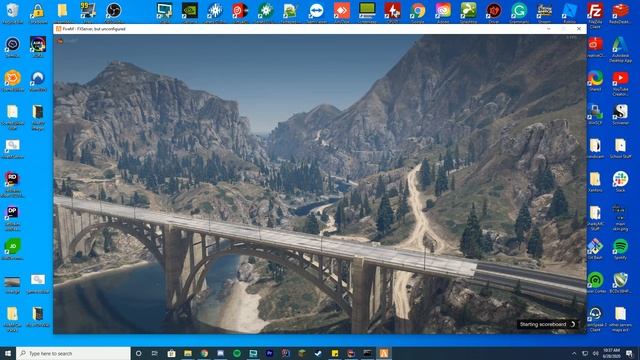The image size is (640, 360).
Task: Open the volume control in tray
Action: pos(596,353)
